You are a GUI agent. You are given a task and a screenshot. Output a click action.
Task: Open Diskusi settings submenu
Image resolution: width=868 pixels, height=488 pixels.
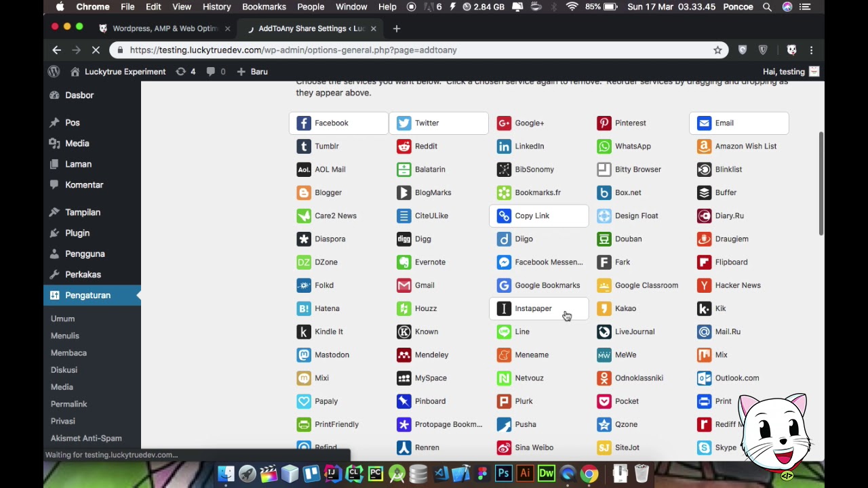pyautogui.click(x=64, y=370)
